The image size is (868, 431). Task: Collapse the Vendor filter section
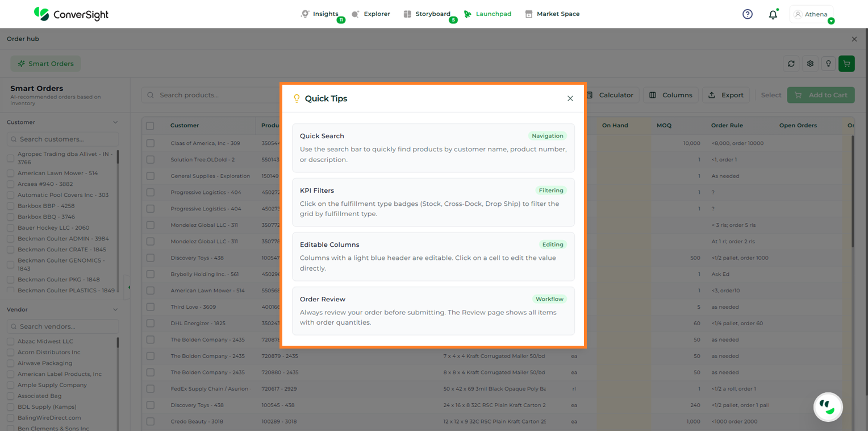pyautogui.click(x=115, y=310)
